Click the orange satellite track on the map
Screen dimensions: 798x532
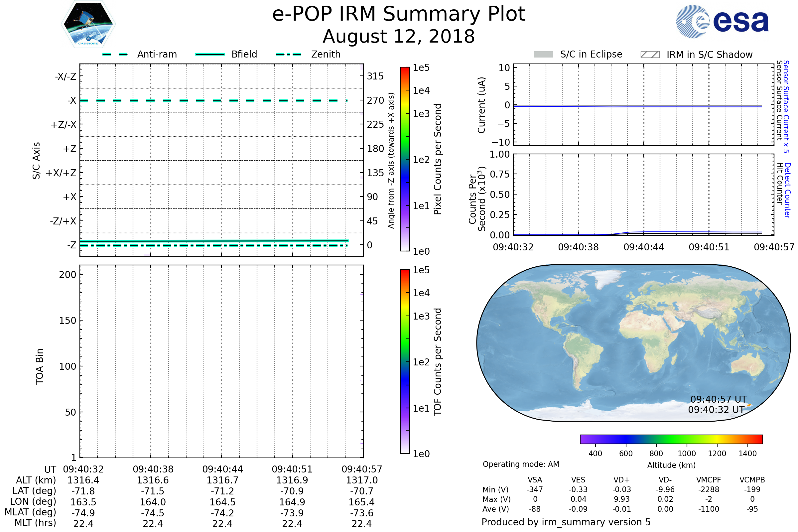(x=749, y=405)
